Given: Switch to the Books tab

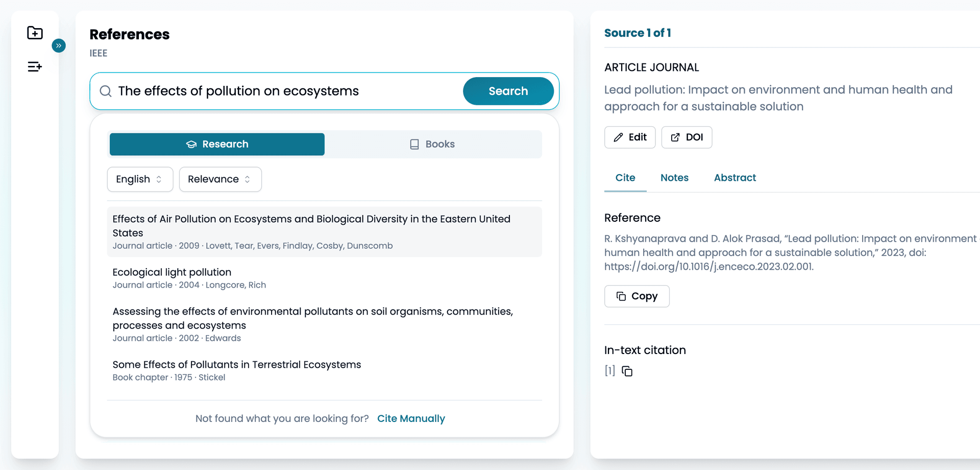Looking at the screenshot, I should (433, 144).
